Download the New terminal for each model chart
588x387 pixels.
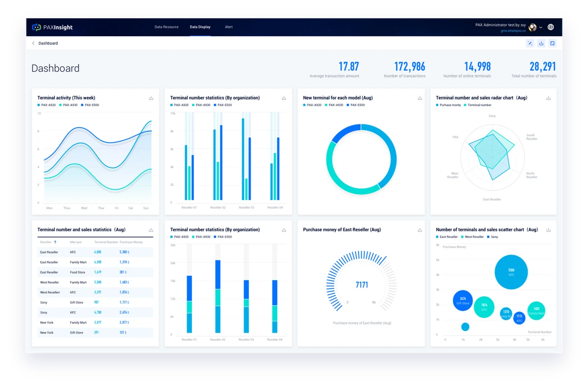419,98
